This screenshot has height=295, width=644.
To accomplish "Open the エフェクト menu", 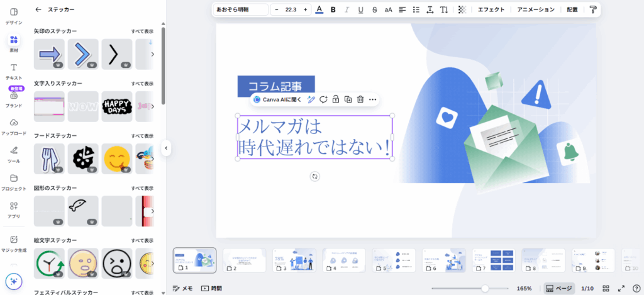I will click(491, 9).
